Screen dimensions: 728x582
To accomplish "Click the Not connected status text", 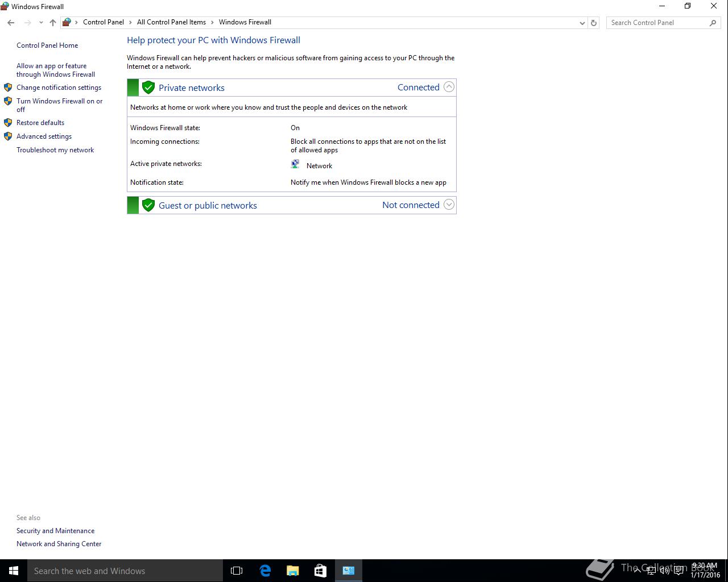I will 411,205.
